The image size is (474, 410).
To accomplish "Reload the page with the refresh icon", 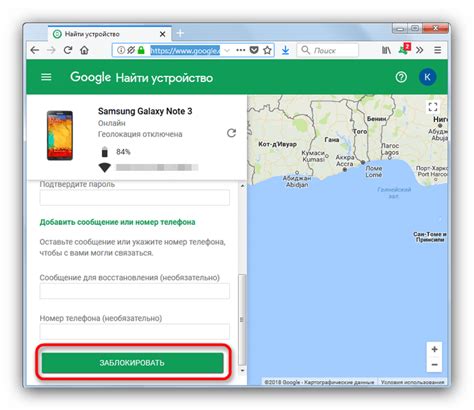I will point(68,50).
